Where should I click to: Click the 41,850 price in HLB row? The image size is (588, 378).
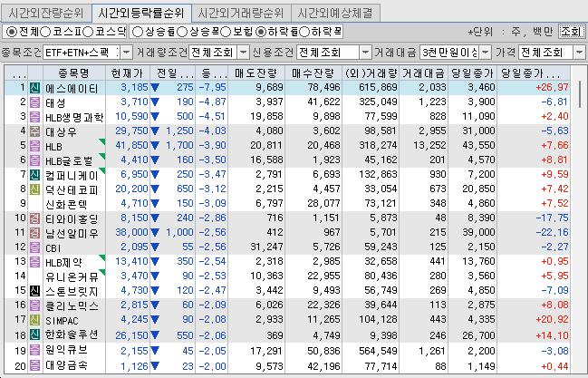(x=131, y=145)
